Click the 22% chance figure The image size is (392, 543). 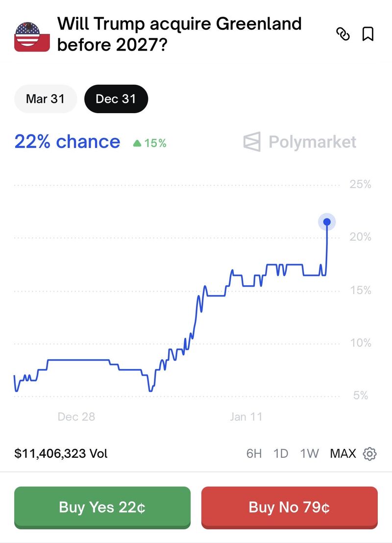point(67,142)
